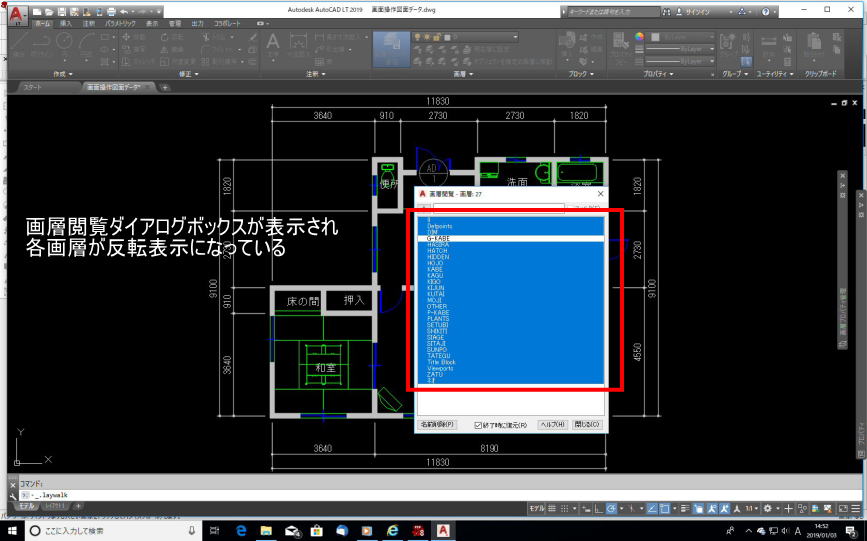Open the object color wheel swatch in Properties

click(639, 37)
